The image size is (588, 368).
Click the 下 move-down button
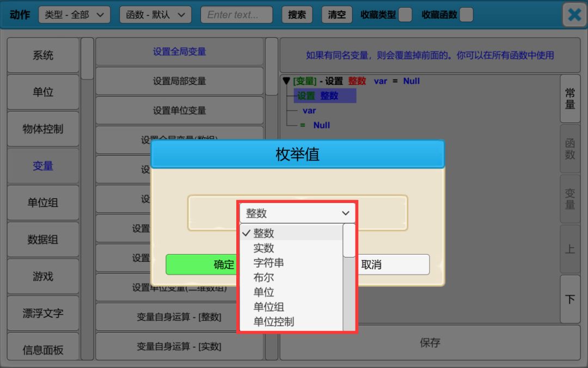(569, 299)
